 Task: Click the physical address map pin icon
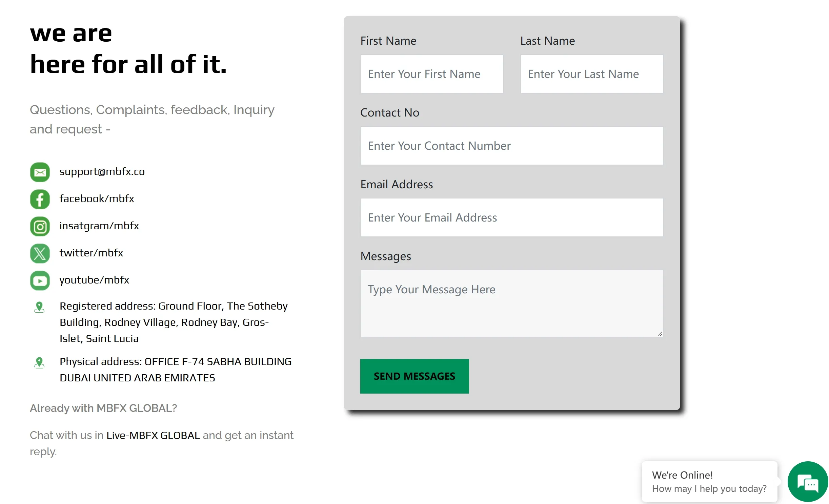(39, 363)
